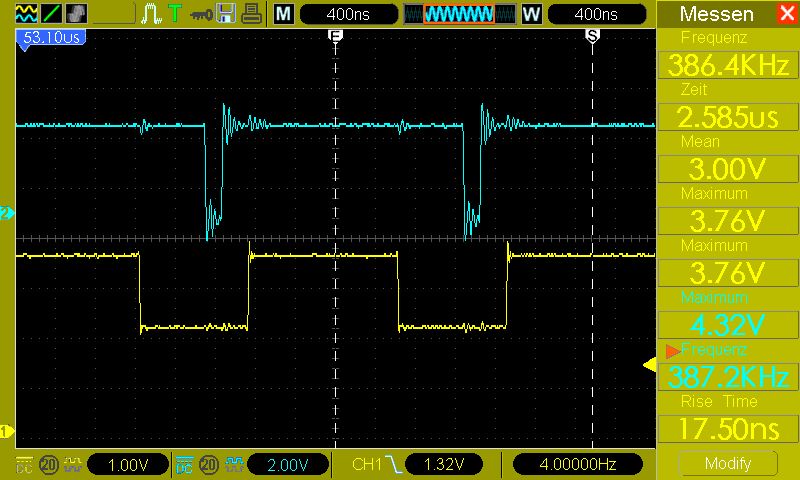Click the orange selection arrow beside Frequenz
Viewport: 800px width, 480px height.
tap(672, 350)
